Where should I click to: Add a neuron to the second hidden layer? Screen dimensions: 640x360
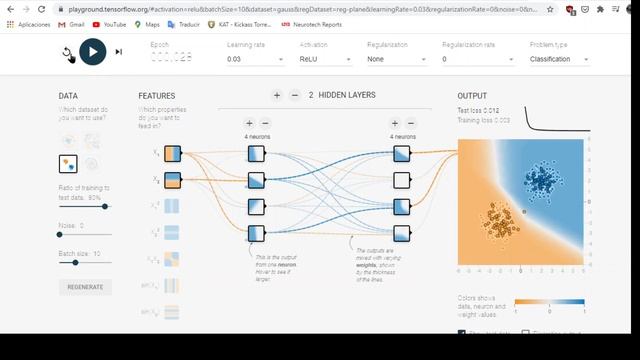pos(395,123)
